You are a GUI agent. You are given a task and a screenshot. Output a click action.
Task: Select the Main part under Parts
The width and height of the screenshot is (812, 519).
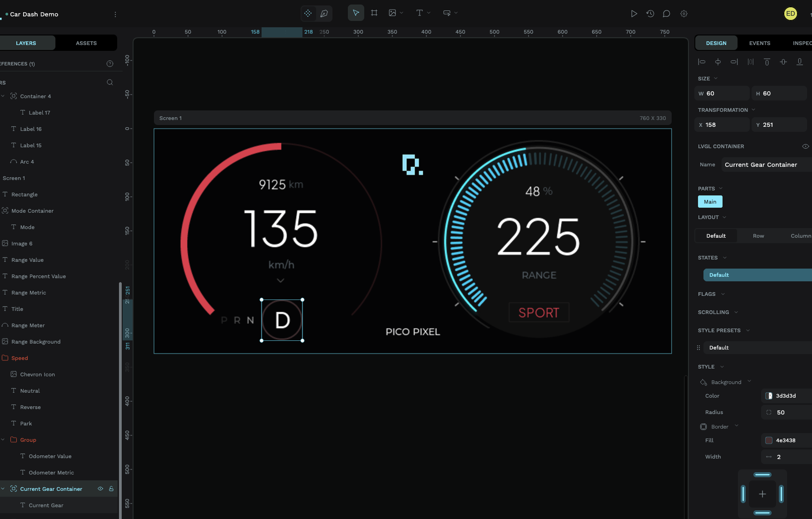(x=710, y=201)
